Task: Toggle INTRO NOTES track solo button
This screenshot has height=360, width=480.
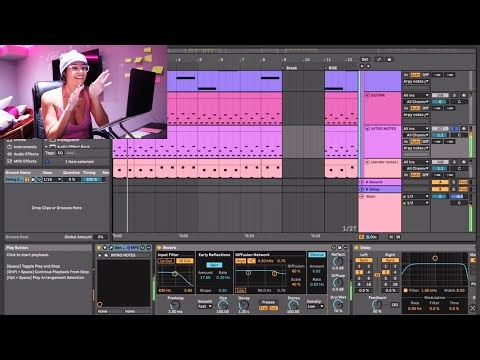Action: point(455,128)
